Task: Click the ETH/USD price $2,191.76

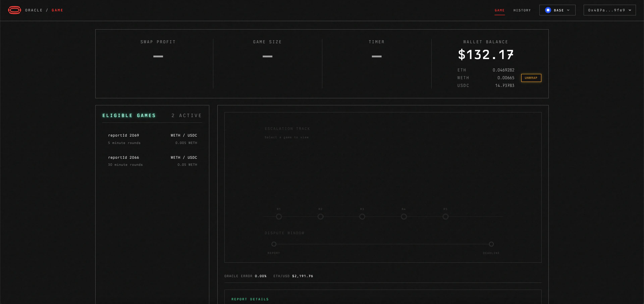Action: pyautogui.click(x=303, y=276)
